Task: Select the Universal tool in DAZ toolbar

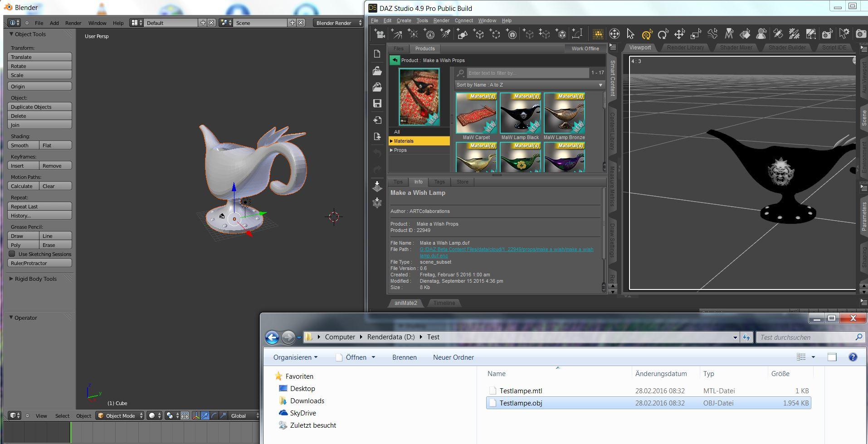Action: pos(647,34)
